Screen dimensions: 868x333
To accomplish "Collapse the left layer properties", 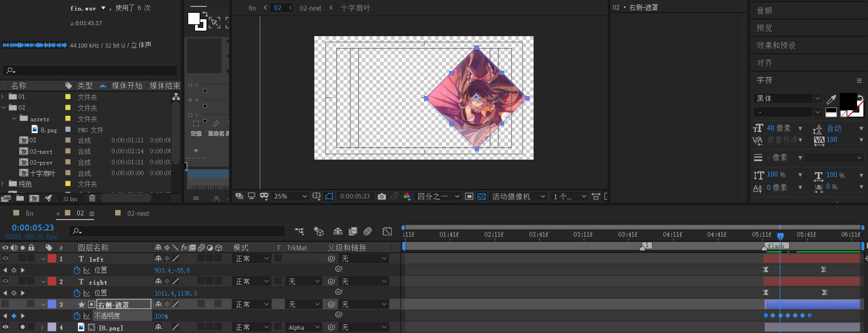I will tap(43, 259).
